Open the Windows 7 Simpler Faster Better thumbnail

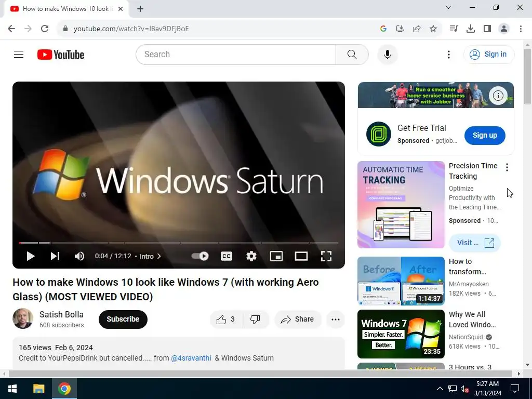pos(401,334)
